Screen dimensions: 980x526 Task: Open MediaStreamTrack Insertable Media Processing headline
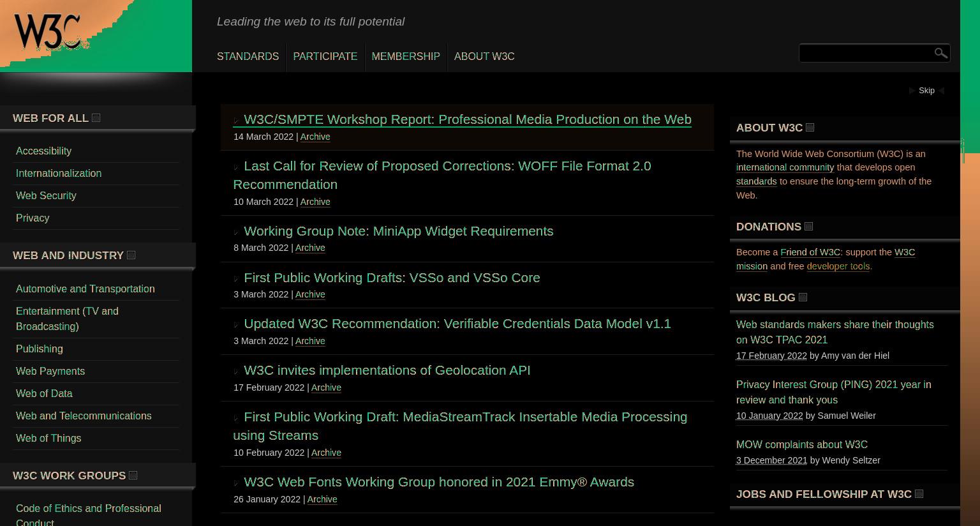(x=460, y=426)
